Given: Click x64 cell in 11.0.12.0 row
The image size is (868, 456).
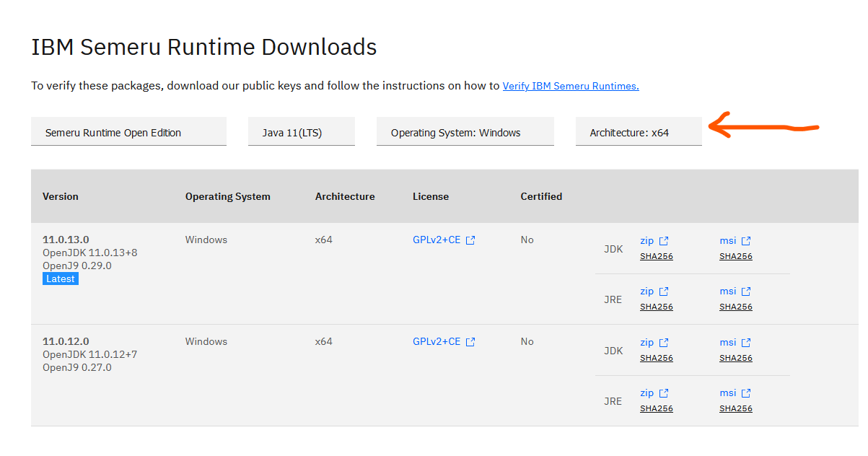Looking at the screenshot, I should coord(324,341).
